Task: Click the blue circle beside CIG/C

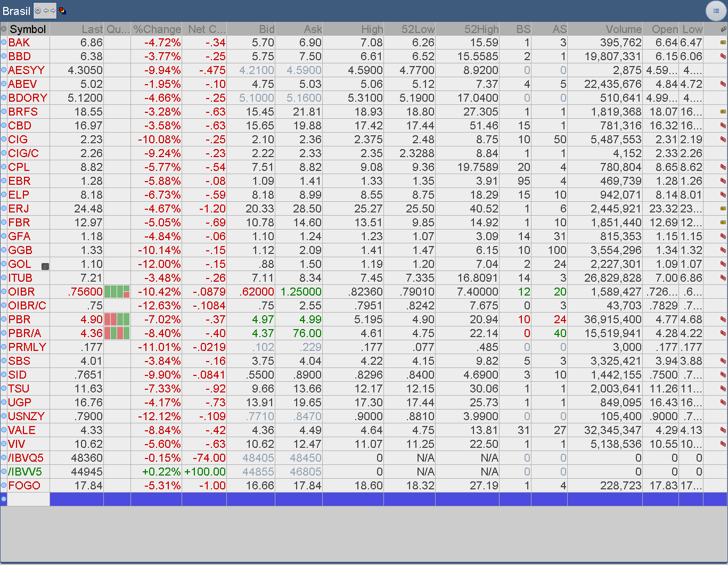Action: 4,153
